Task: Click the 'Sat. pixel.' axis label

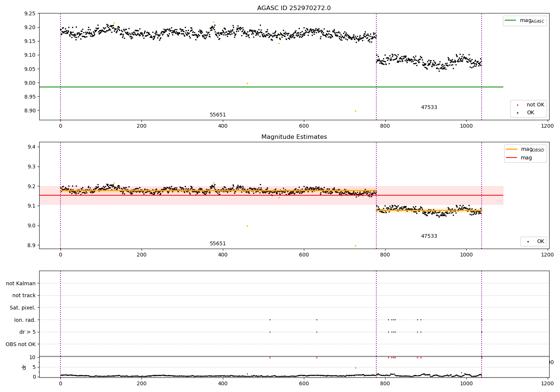Action: pyautogui.click(x=23, y=308)
